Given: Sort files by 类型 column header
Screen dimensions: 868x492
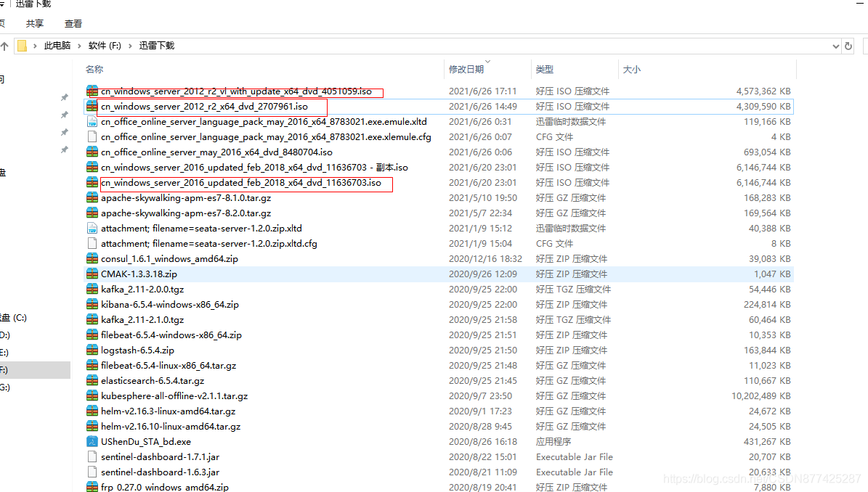Looking at the screenshot, I should (544, 69).
